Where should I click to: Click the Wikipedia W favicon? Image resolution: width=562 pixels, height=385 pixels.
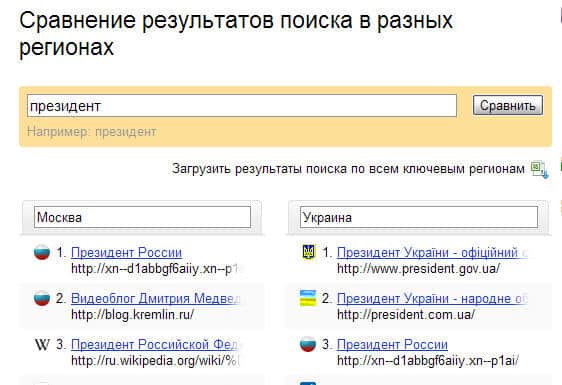coord(42,344)
